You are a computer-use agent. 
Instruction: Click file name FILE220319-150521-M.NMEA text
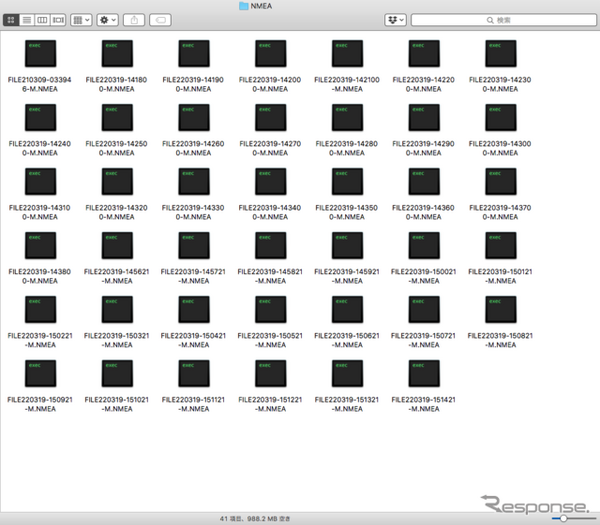pos(270,340)
